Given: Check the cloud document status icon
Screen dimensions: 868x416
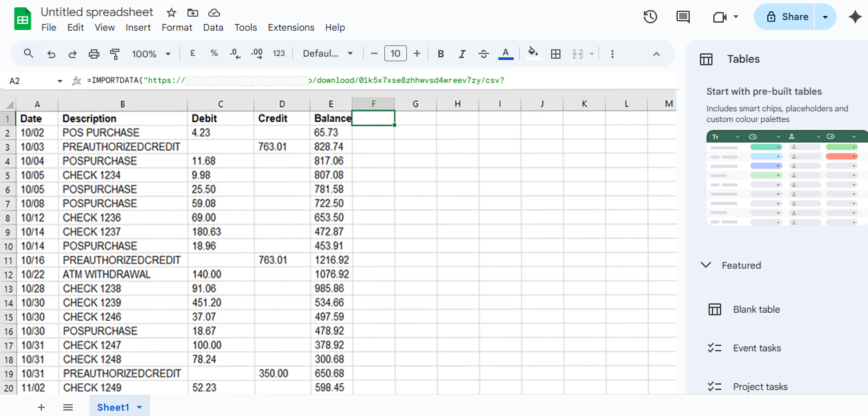Looking at the screenshot, I should (214, 13).
